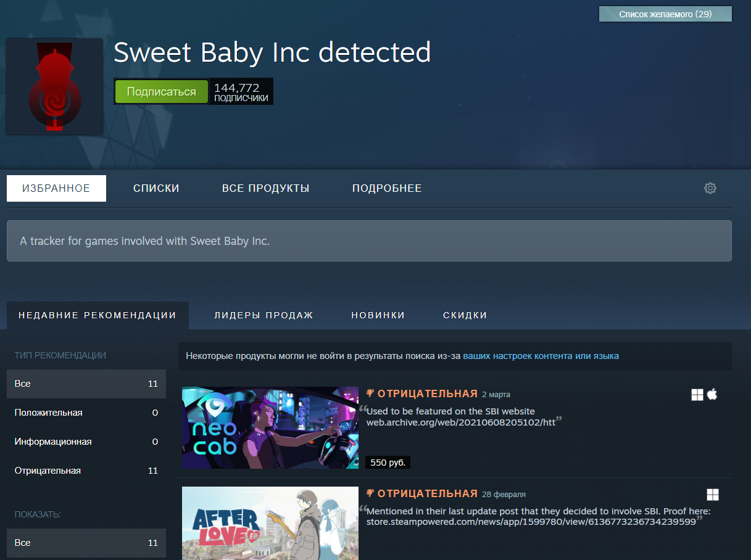The height and width of the screenshot is (560, 751).
Task: Open the Список желаемого (29) wishlist button
Action: point(665,14)
